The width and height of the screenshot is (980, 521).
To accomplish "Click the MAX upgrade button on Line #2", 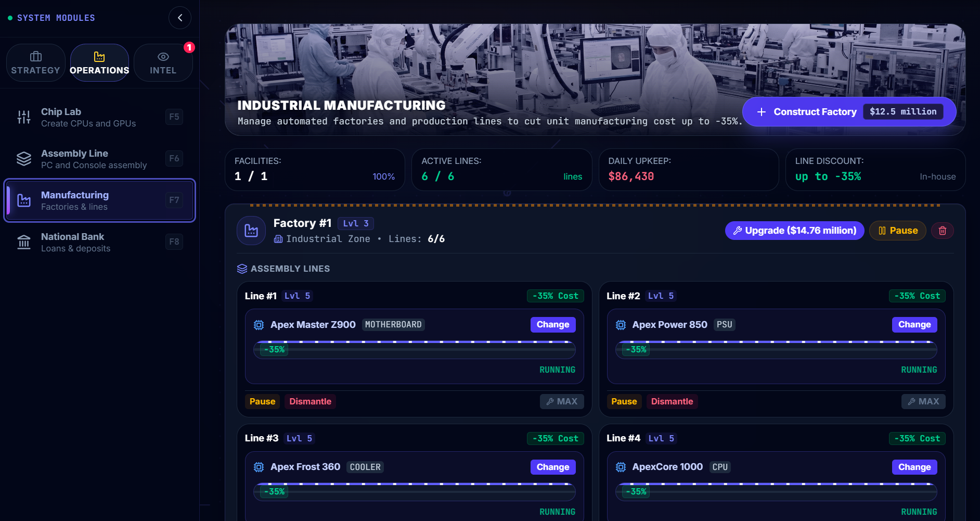I will (923, 401).
